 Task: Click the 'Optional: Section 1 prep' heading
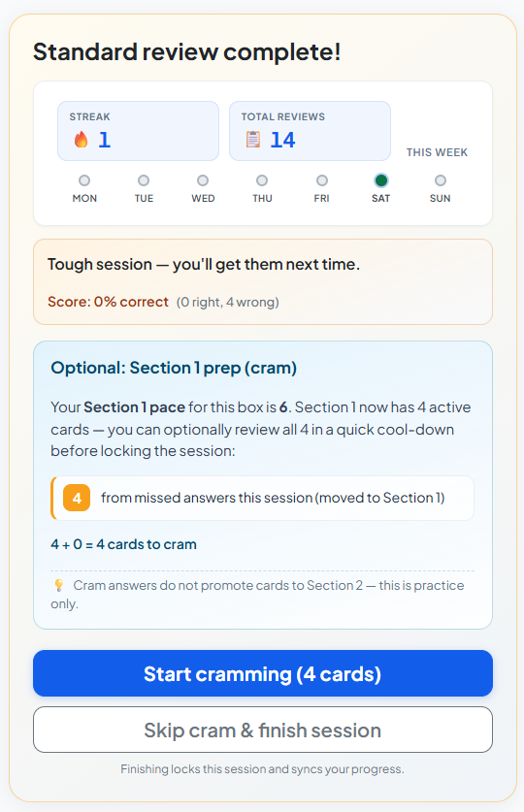point(174,368)
